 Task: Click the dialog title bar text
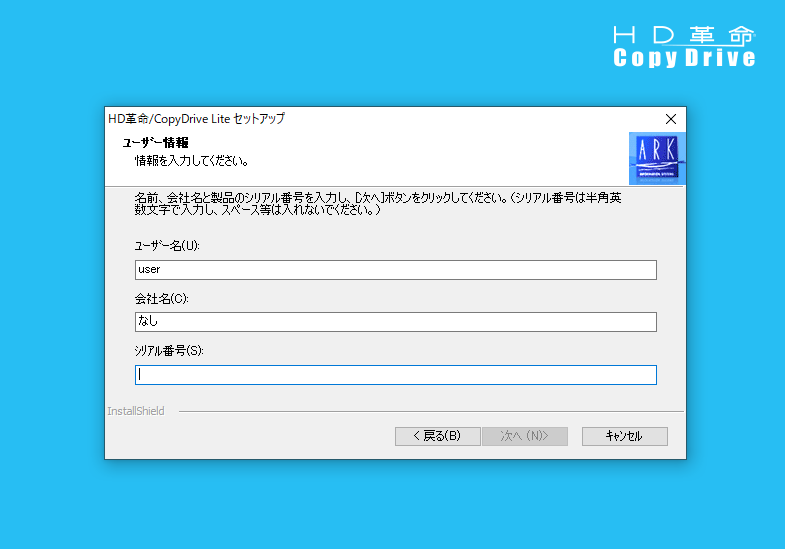pos(196,119)
